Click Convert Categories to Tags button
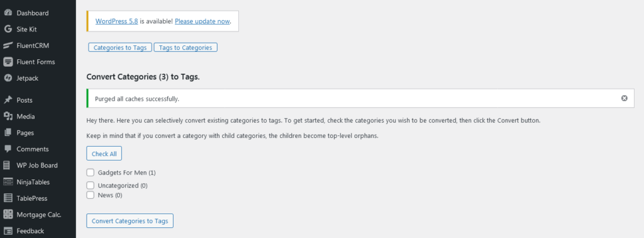644x238 pixels. 130,221
